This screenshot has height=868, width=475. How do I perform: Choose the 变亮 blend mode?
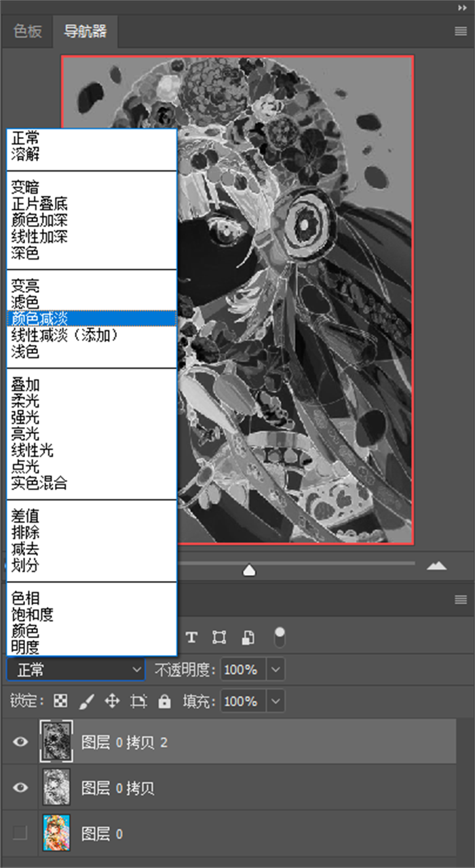92,286
